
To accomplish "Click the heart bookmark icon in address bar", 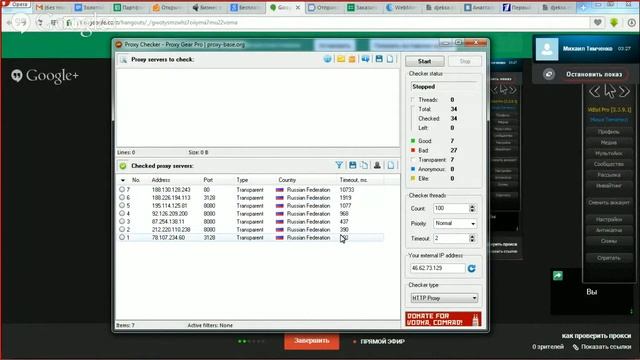I will [598, 23].
